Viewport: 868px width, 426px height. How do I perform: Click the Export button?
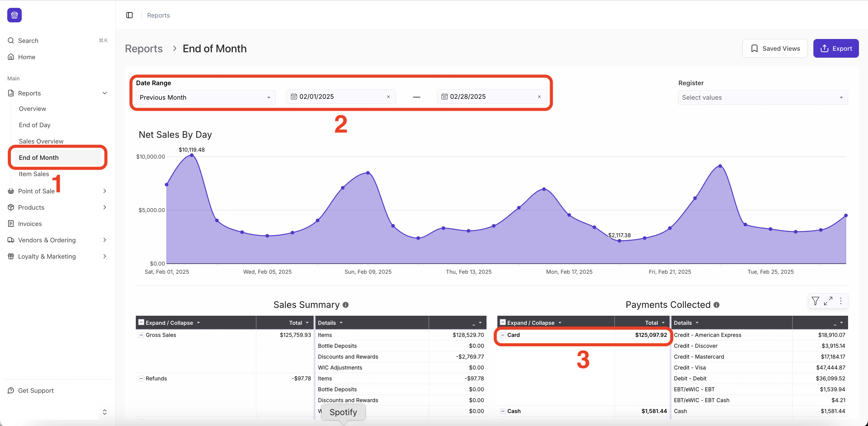[836, 49]
